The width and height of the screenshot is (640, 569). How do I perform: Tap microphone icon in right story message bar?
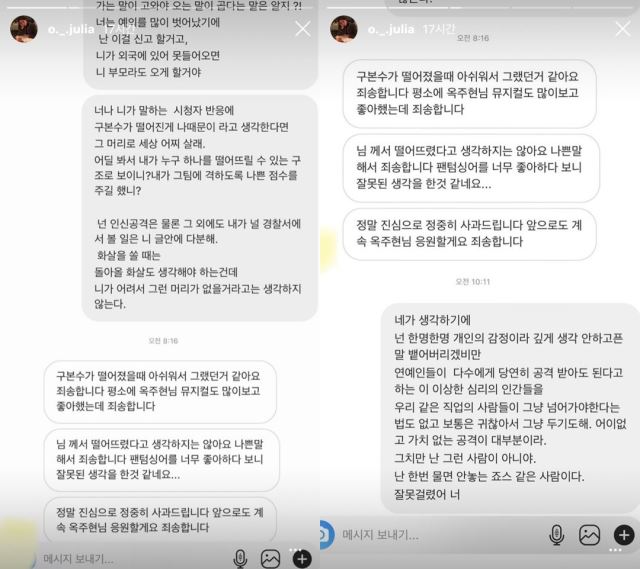[x=556, y=535]
